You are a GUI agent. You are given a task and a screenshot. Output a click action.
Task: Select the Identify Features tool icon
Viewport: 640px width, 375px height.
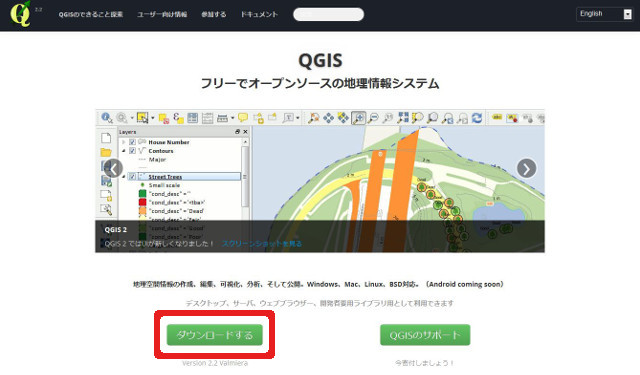click(107, 118)
